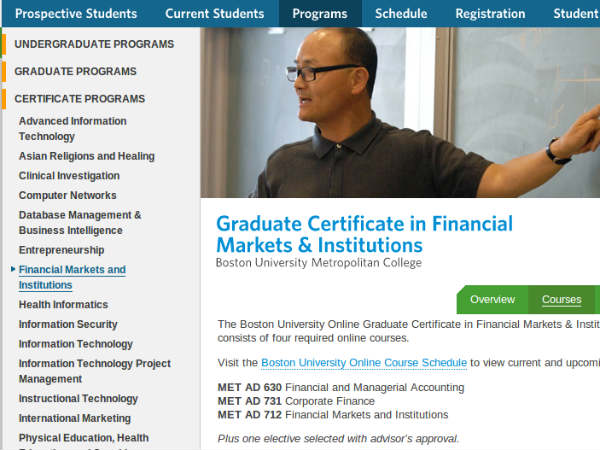
Task: Expand Graduate Programs section
Action: pyautogui.click(x=75, y=72)
